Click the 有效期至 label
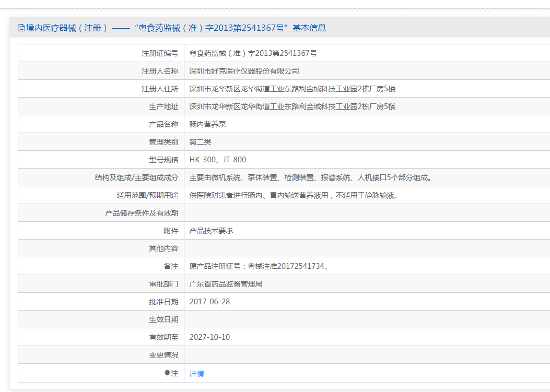The width and height of the screenshot is (550, 392). (163, 337)
